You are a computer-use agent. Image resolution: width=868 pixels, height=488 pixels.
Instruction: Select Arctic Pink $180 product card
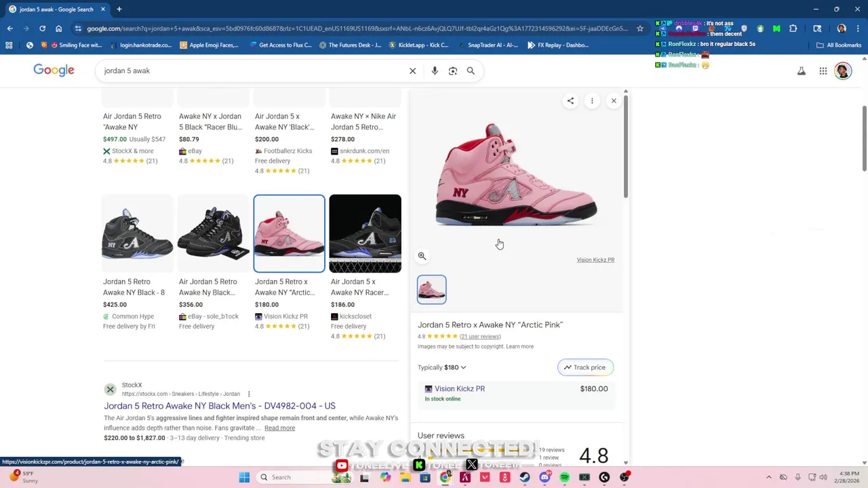[x=289, y=262]
